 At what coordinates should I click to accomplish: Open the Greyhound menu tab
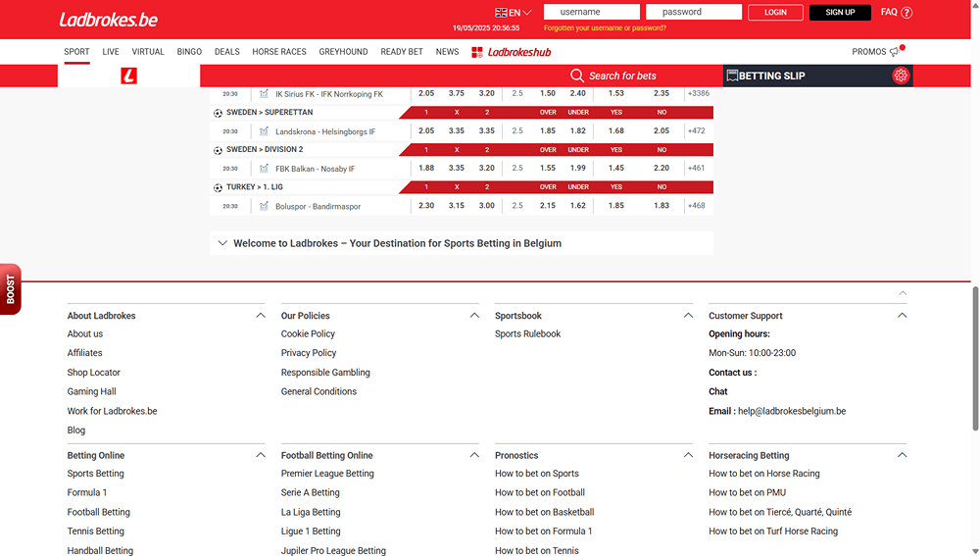click(x=343, y=51)
